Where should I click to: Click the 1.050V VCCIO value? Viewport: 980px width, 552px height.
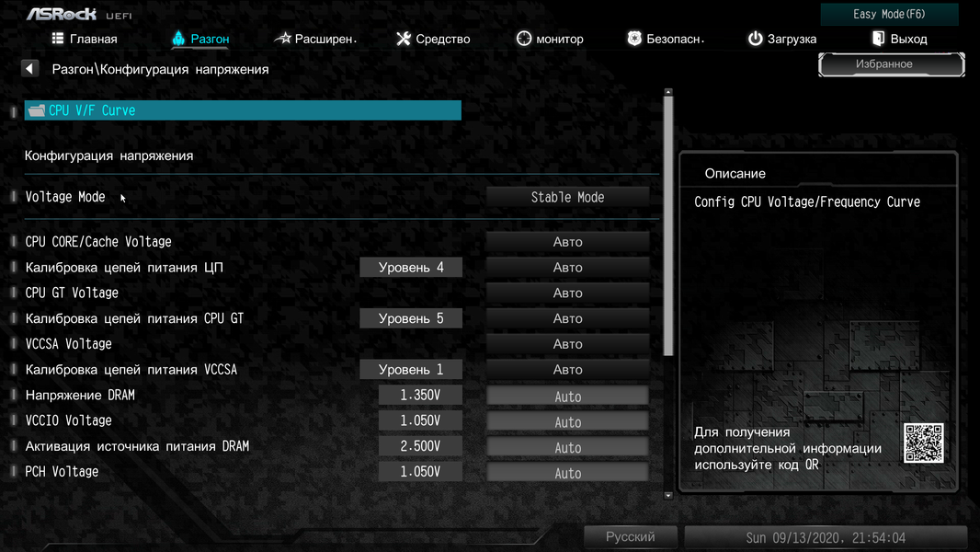tap(420, 420)
